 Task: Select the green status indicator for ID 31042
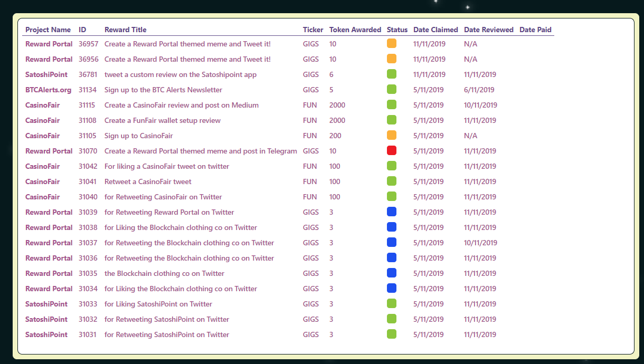pos(392,166)
